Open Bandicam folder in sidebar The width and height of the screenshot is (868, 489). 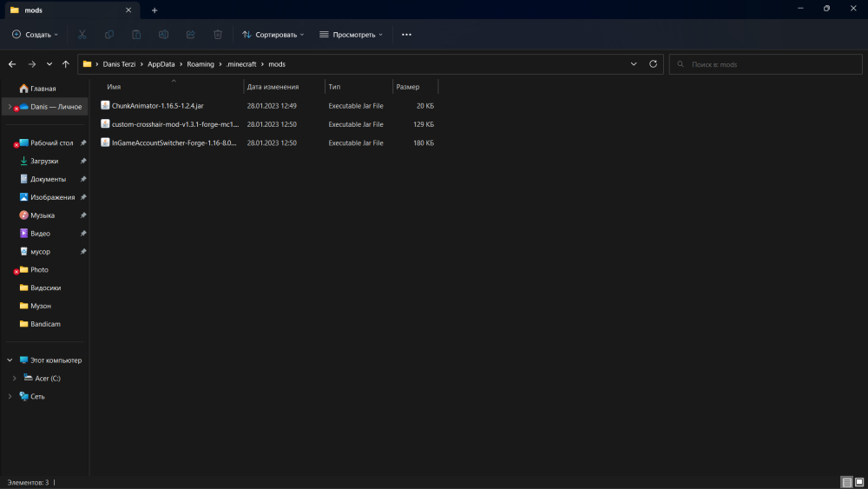(x=45, y=324)
